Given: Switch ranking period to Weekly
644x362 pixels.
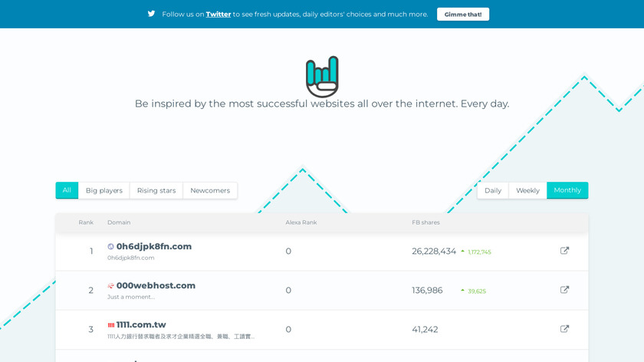Looking at the screenshot, I should (x=527, y=190).
